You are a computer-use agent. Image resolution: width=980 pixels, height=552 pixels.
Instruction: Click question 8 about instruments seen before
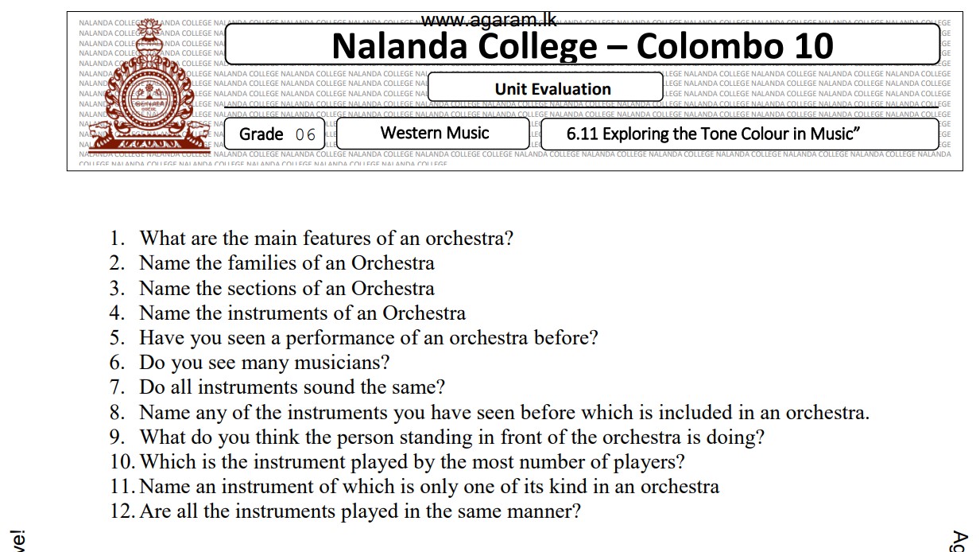point(504,412)
